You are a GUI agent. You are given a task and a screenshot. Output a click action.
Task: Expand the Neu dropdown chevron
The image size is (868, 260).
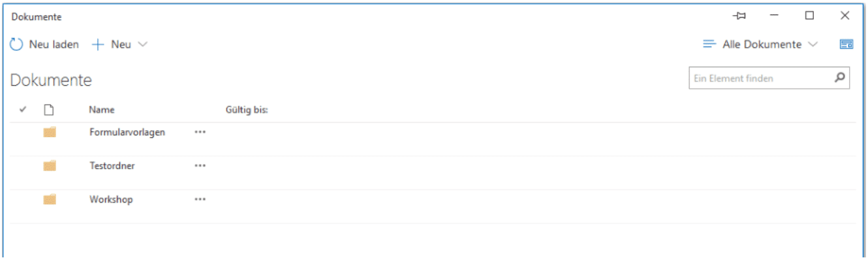tap(142, 45)
